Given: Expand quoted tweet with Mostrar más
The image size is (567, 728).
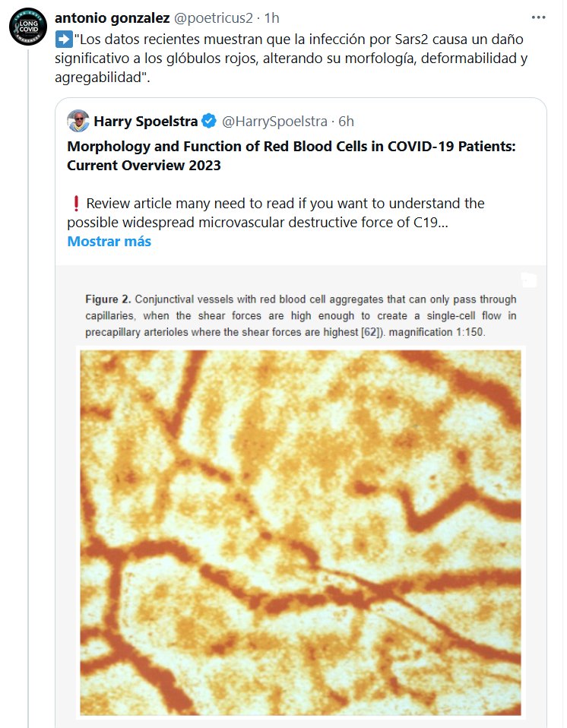Looking at the screenshot, I should coord(109,242).
